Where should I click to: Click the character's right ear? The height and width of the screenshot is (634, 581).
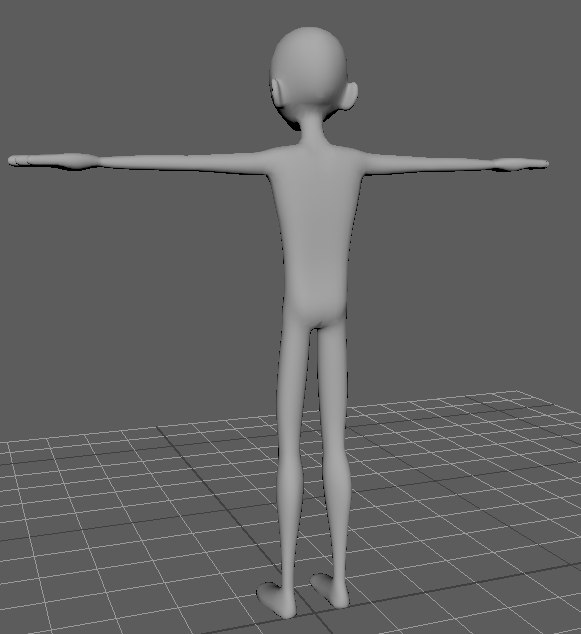(349, 96)
